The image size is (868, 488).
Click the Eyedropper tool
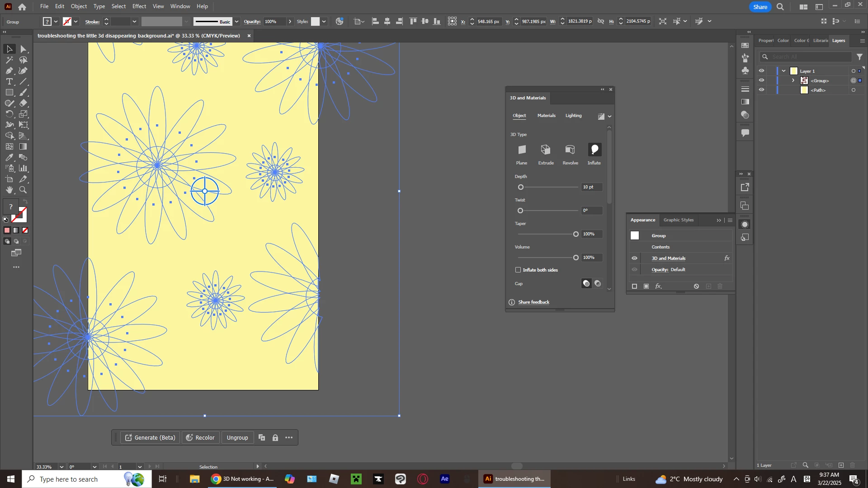pyautogui.click(x=9, y=158)
